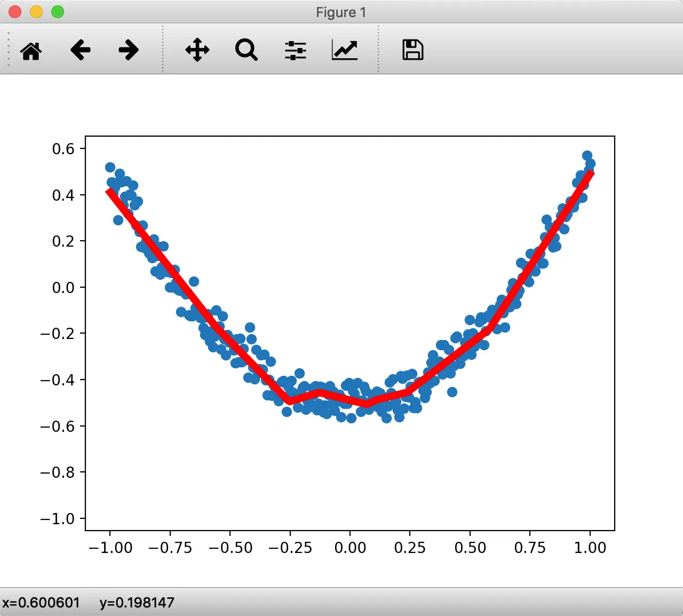Click the x-axis tick label 0.50
Image resolution: width=683 pixels, height=616 pixels.
click(x=470, y=548)
